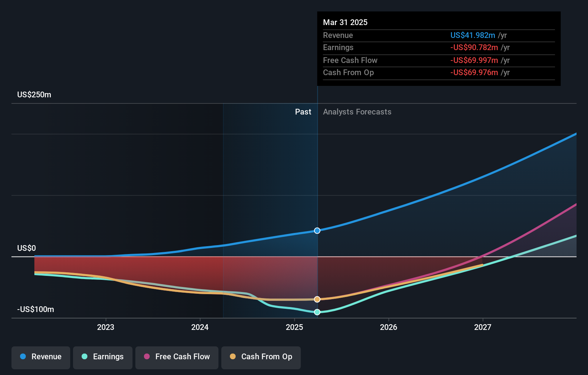Toggle the Cash From Op legend series
The width and height of the screenshot is (588, 375).
click(x=261, y=357)
